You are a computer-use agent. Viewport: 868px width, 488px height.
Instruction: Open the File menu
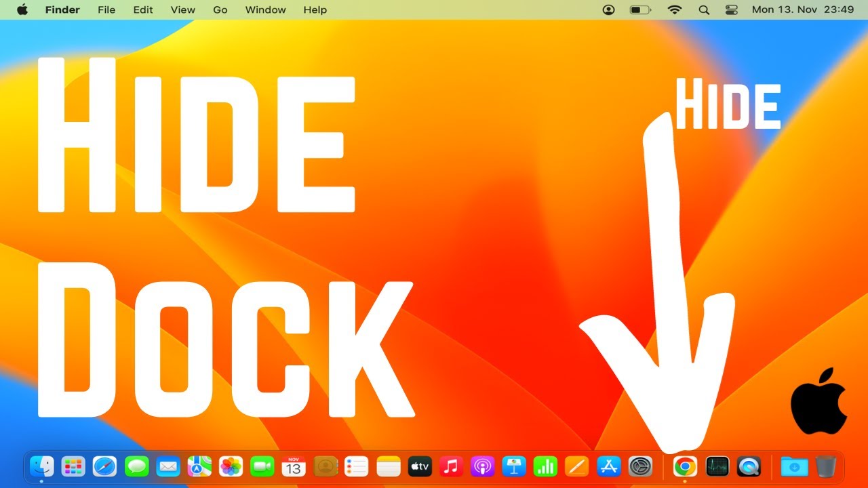[x=106, y=9]
